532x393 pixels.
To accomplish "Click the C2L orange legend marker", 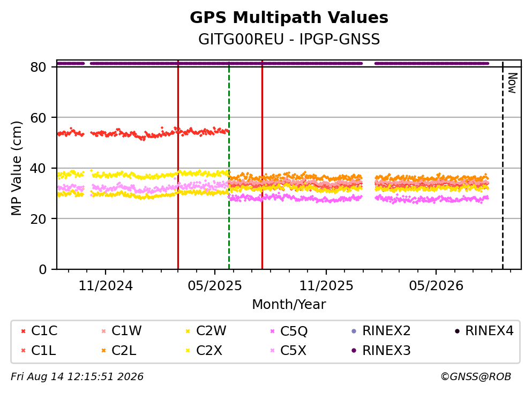I will (103, 351).
